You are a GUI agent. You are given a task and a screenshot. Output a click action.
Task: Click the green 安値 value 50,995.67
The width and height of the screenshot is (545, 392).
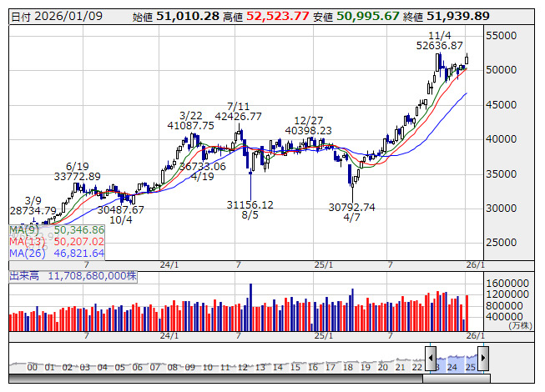368,16
